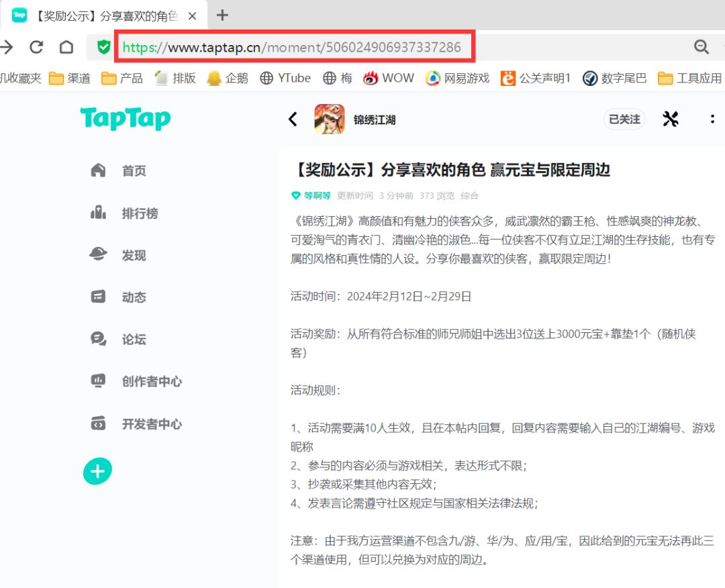This screenshot has width=725, height=588.
Task: Open the 排版 bookmark
Action: pyautogui.click(x=175, y=78)
